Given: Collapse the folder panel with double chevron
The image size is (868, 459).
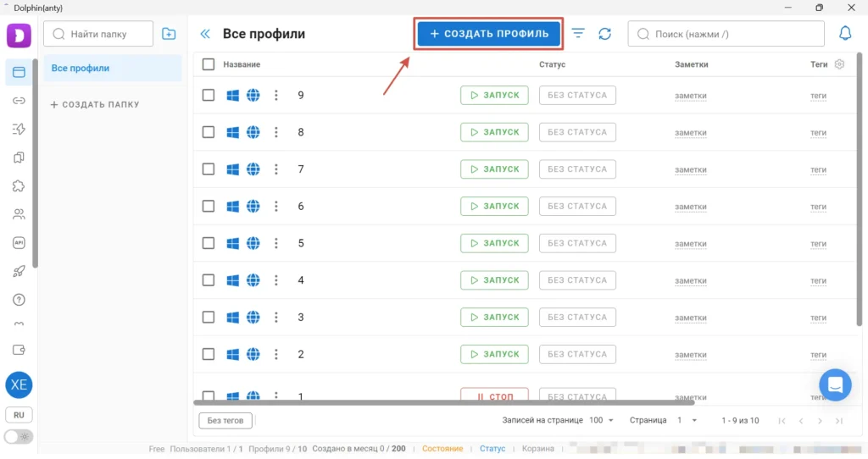Looking at the screenshot, I should pyautogui.click(x=204, y=34).
